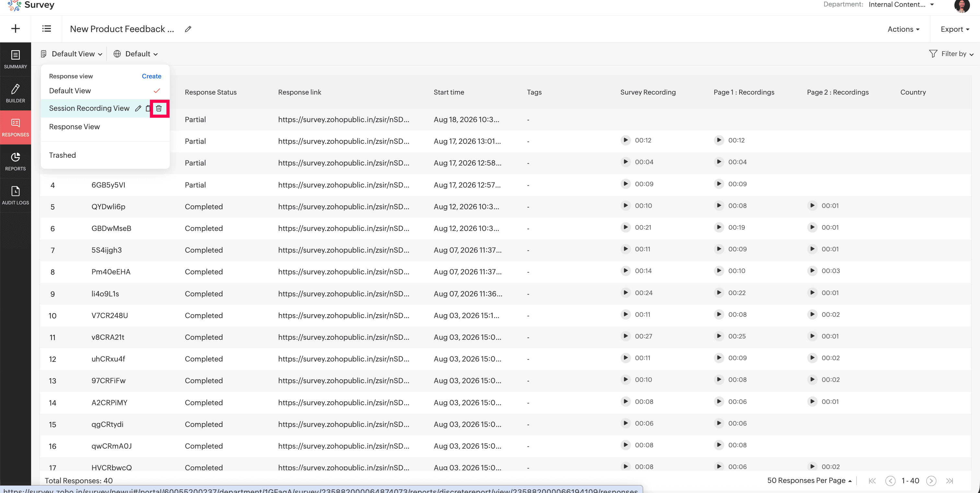Screen dimensions: 980x493
Task: Copy the Session Recording View
Action: pos(148,108)
